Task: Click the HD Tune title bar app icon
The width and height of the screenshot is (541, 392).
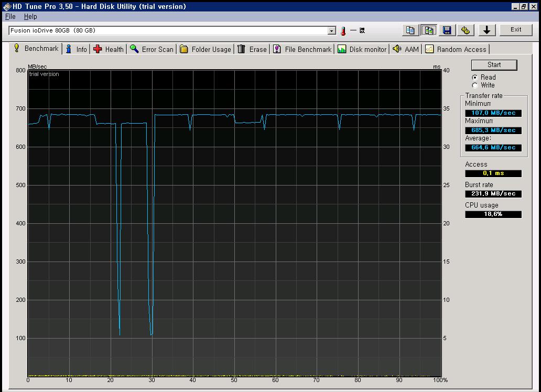Action: tap(7, 7)
